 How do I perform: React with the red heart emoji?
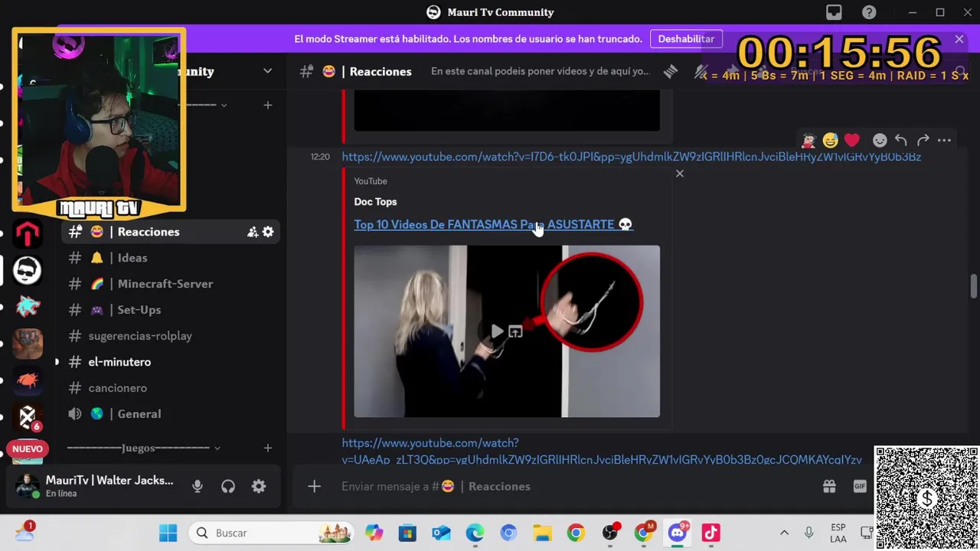click(852, 140)
